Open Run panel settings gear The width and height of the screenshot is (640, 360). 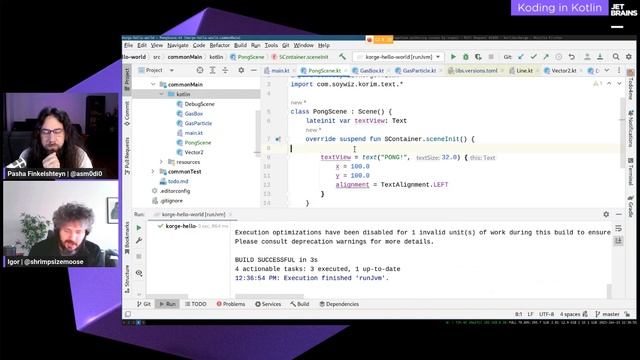606,214
